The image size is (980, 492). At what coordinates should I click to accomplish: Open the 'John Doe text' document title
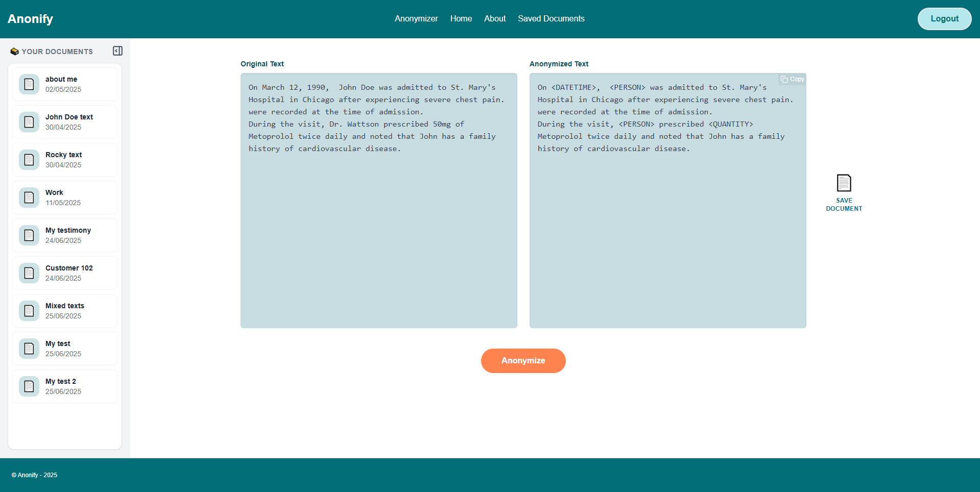click(x=69, y=117)
